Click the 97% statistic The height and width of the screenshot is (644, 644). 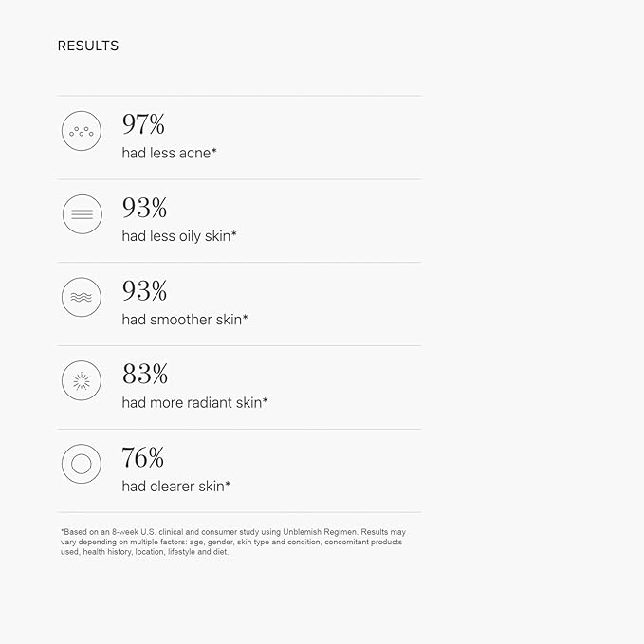[x=143, y=124]
